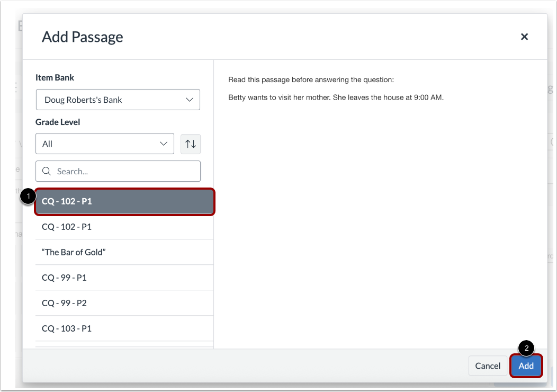
Task: Click the blue Add button
Action: pyautogui.click(x=526, y=366)
